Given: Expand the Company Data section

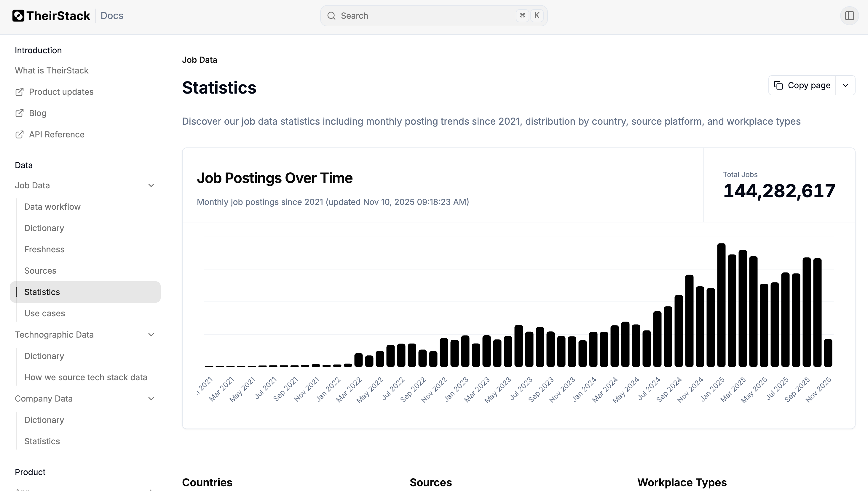Looking at the screenshot, I should pyautogui.click(x=151, y=399).
